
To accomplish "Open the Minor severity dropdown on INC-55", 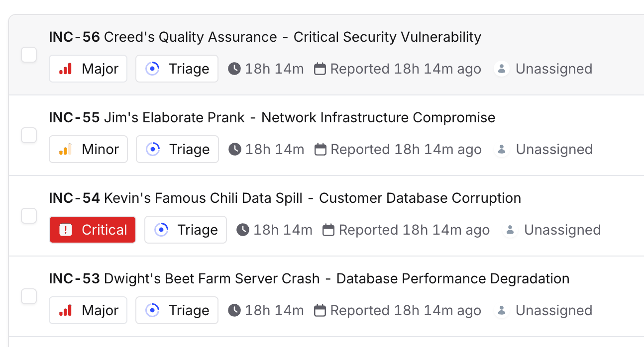I will coord(88,149).
